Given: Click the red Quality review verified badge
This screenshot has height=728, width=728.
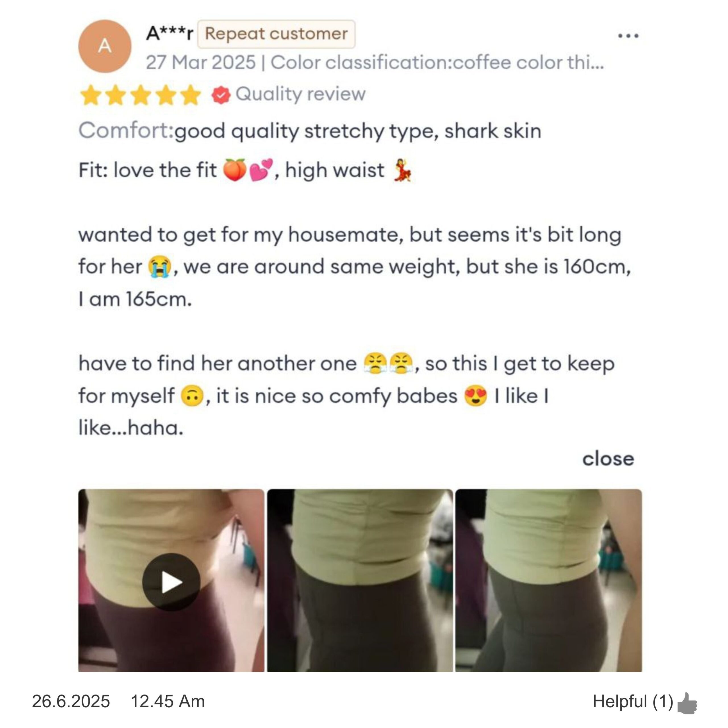Looking at the screenshot, I should pyautogui.click(x=221, y=95).
